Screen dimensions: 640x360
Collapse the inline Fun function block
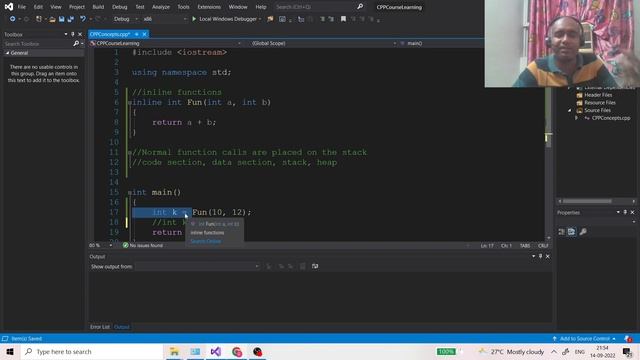[129, 102]
